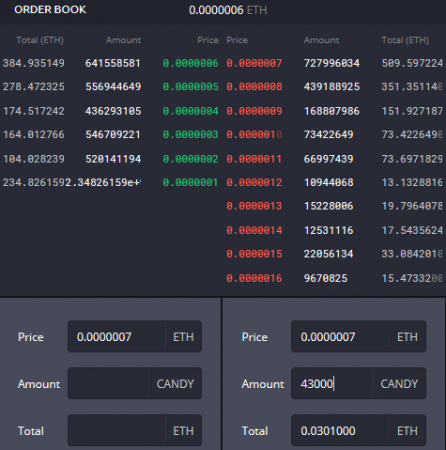Click bid total 104.028239
Image resolution: width=446 pixels, height=450 pixels.
click(x=34, y=159)
